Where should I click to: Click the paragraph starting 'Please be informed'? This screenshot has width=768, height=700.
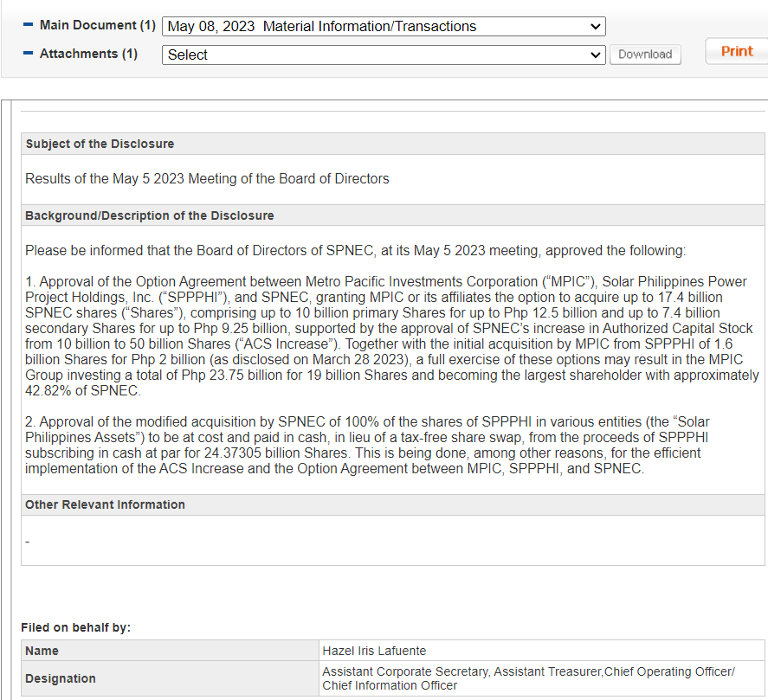pos(355,251)
